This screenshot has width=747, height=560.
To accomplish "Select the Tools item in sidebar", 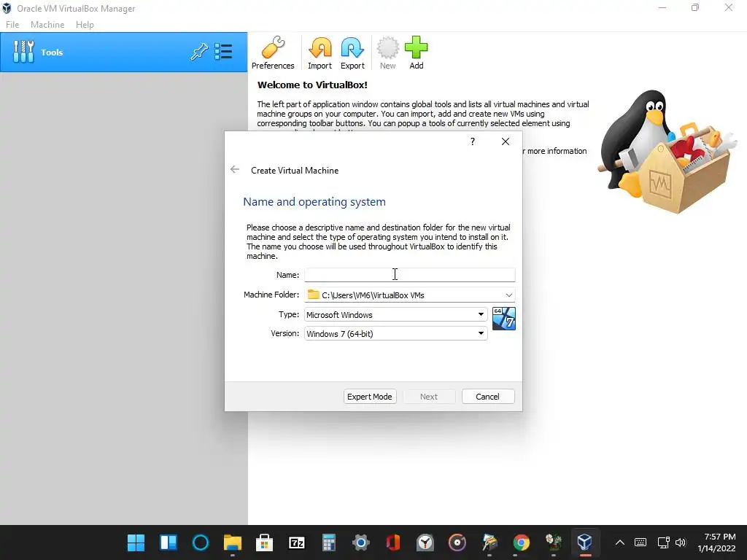I will point(124,52).
